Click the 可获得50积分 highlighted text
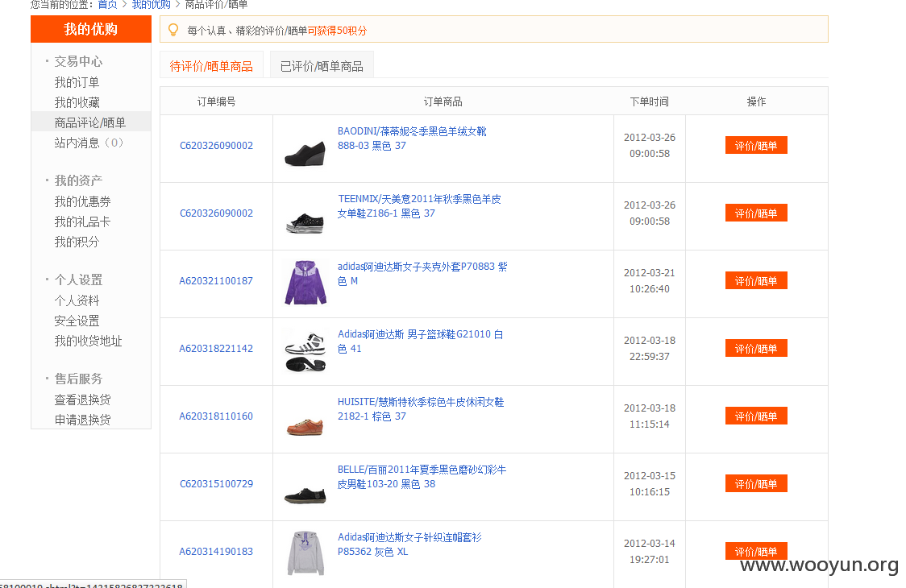This screenshot has height=588, width=906. click(338, 31)
